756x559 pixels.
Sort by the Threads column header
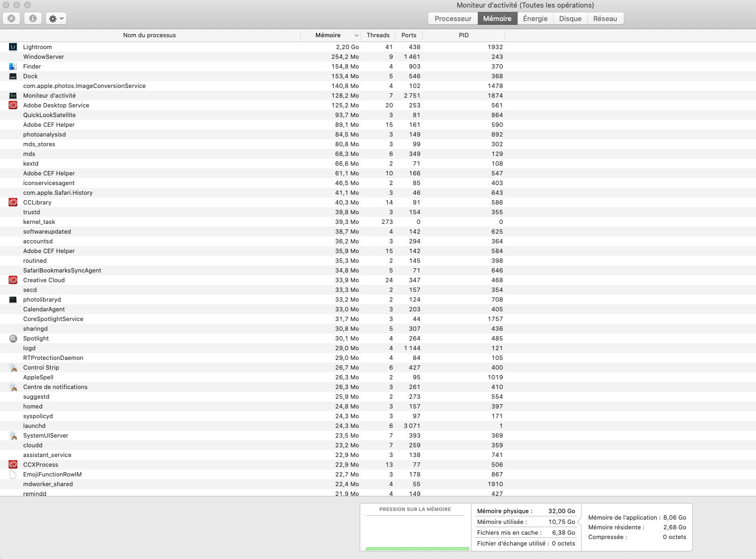click(377, 35)
